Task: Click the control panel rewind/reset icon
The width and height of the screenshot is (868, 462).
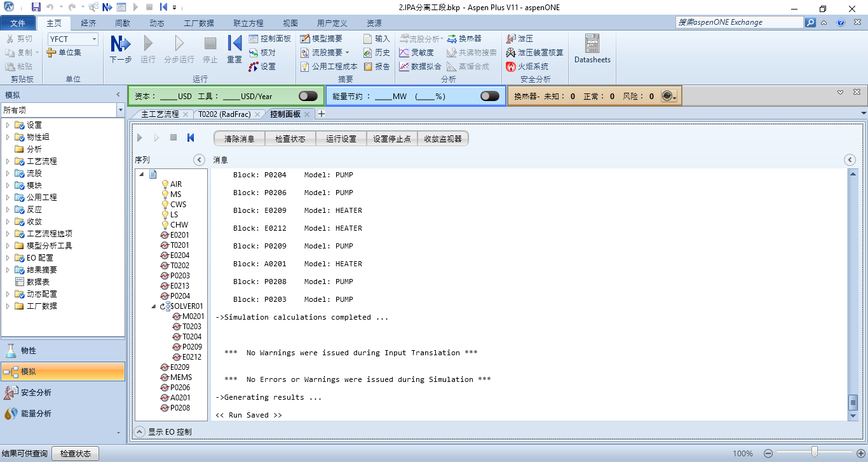Action: tap(190, 137)
